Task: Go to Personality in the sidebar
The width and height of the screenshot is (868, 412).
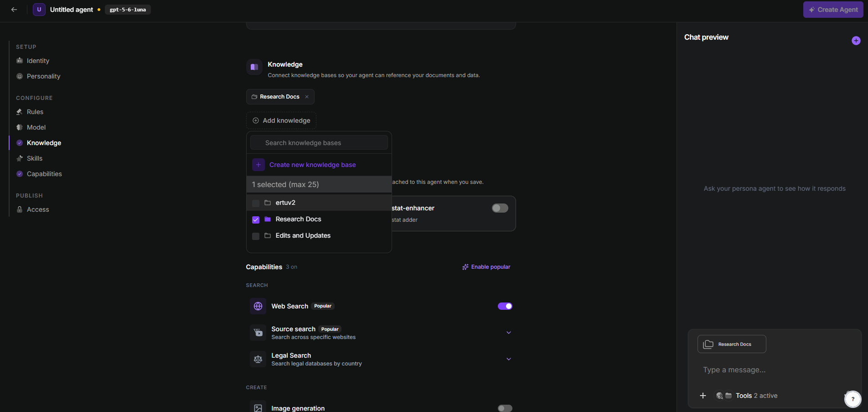Action: (43, 76)
